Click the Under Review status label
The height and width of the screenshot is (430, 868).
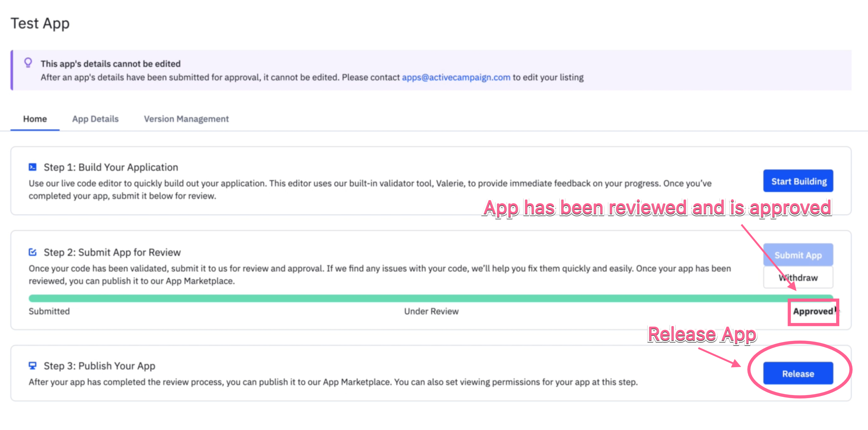(431, 312)
